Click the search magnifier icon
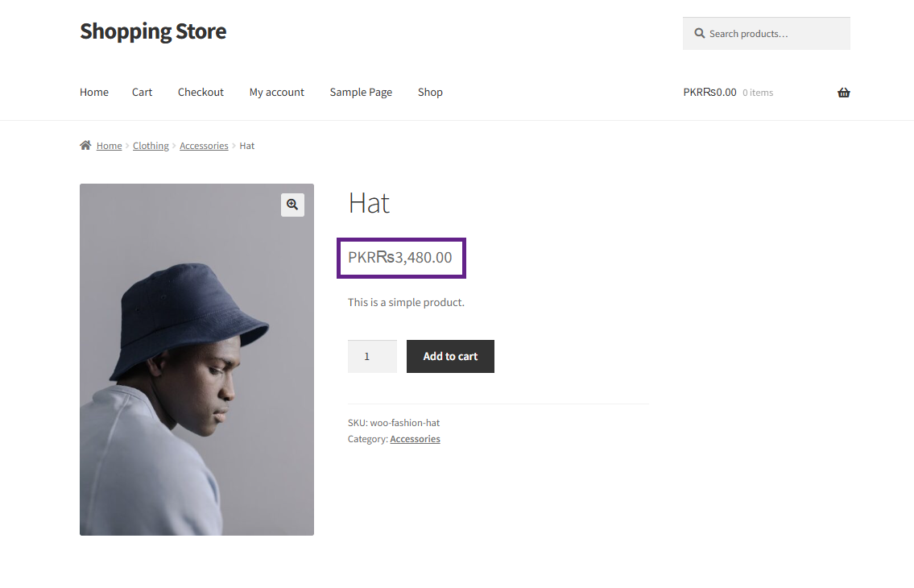Screen dimensions: 914x588 700,33
